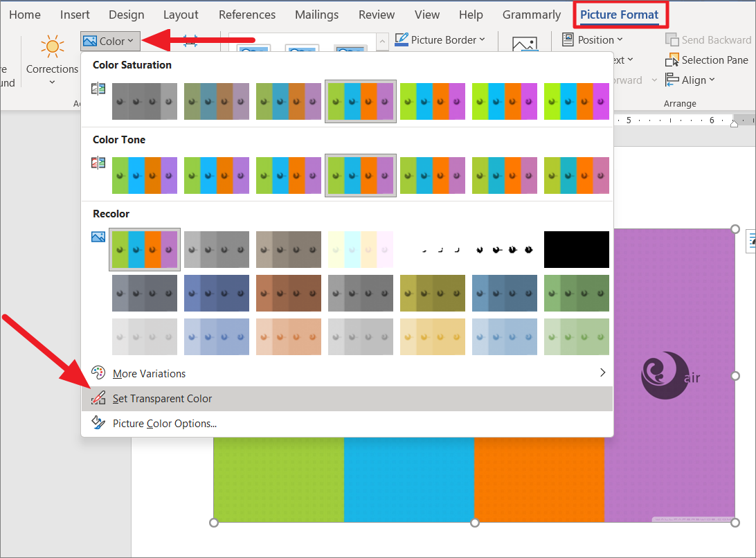Select the light green recolor thumbnail
Screen dimensions: 756x558
tap(577, 336)
